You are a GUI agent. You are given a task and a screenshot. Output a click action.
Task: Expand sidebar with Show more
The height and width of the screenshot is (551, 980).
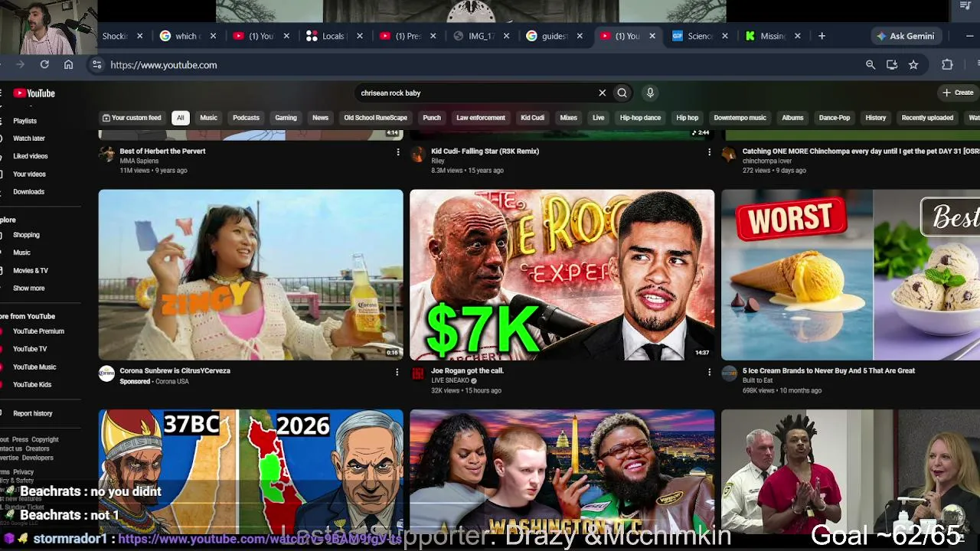(28, 289)
